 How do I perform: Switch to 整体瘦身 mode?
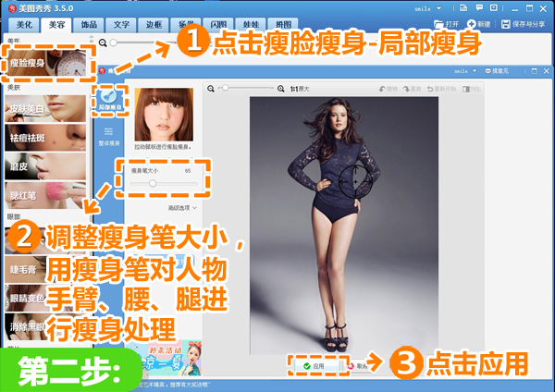(x=108, y=137)
